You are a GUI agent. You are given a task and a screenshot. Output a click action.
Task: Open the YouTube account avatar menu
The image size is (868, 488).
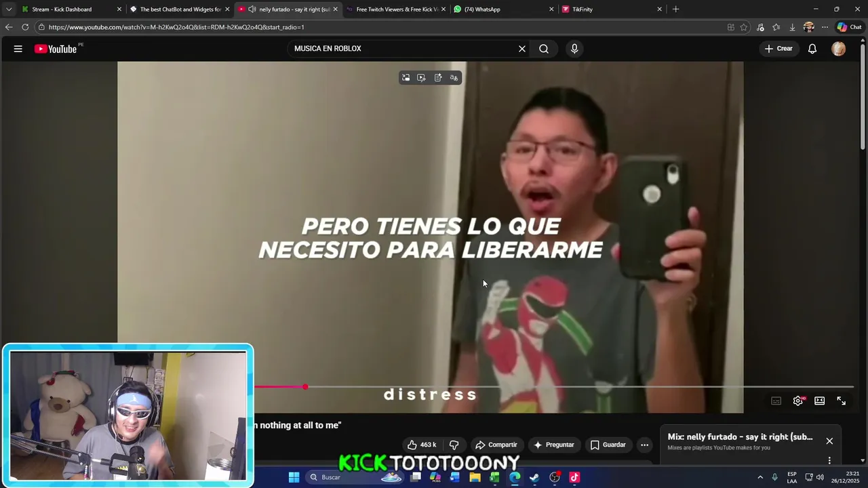(x=839, y=49)
